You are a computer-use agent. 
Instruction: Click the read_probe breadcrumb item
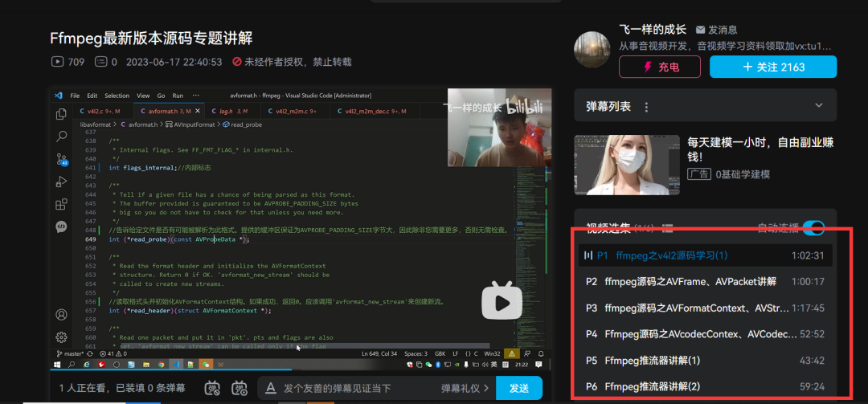click(241, 124)
